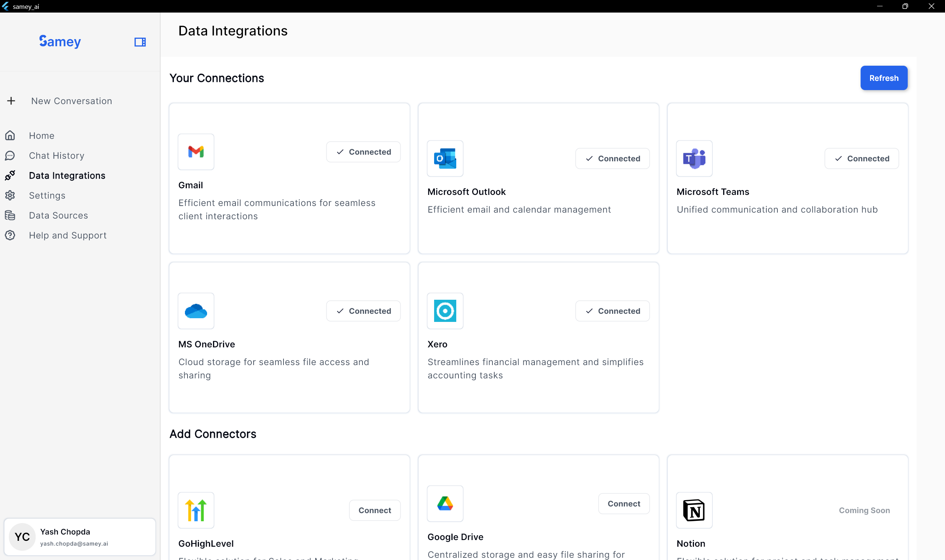This screenshot has width=945, height=560.
Task: Click Teams description about collaboration hub
Action: (777, 209)
